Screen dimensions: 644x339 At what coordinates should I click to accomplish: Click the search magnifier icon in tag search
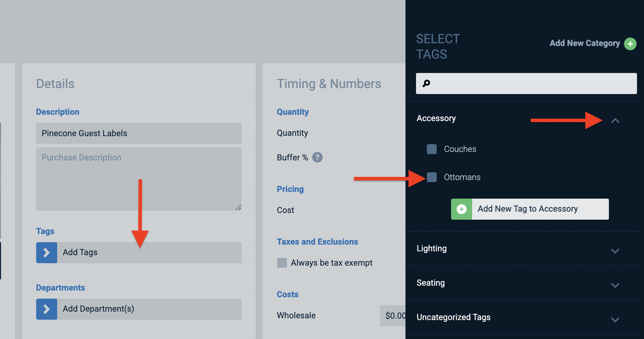(426, 84)
